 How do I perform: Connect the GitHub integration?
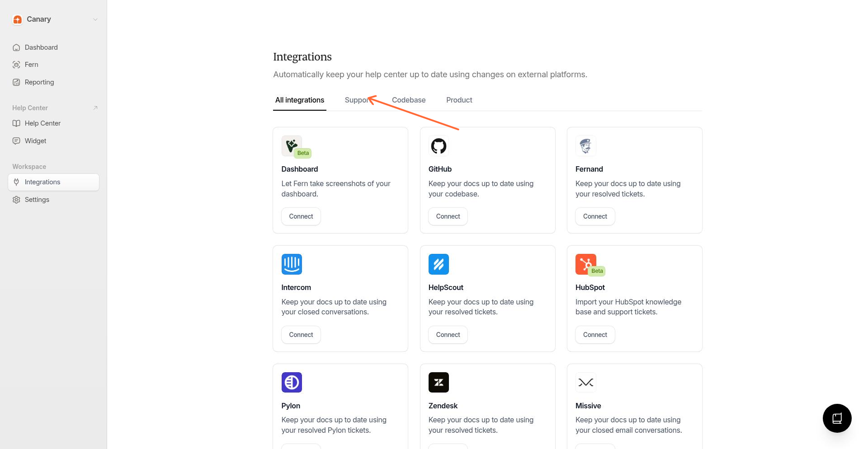448,216
